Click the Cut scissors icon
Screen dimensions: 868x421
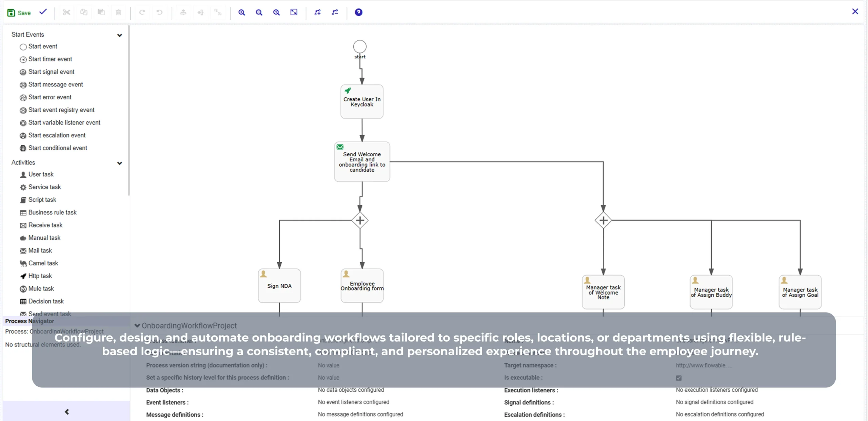66,12
